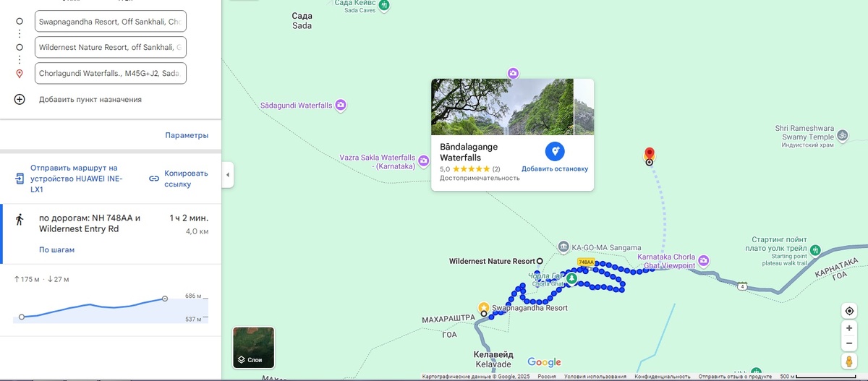
Task: Edit Chorlagundi Waterfalls destination field
Action: (111, 73)
